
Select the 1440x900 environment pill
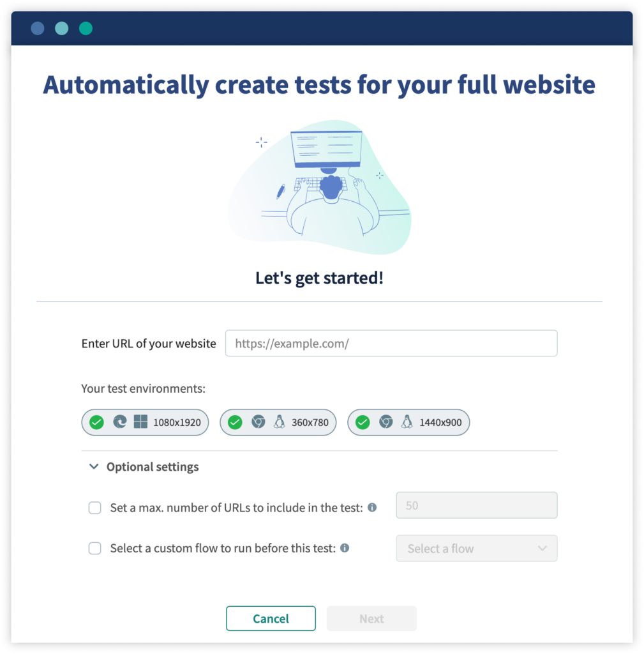[x=408, y=422]
